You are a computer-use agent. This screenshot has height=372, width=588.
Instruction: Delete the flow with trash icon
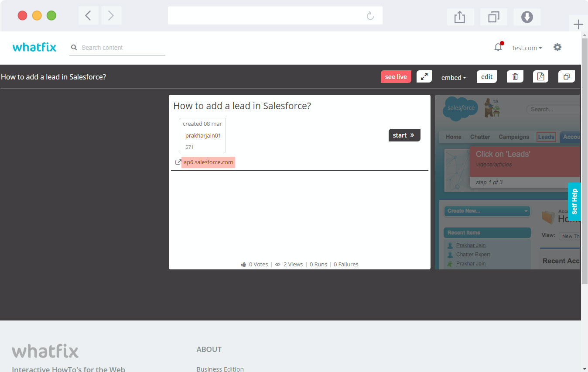[x=515, y=76]
